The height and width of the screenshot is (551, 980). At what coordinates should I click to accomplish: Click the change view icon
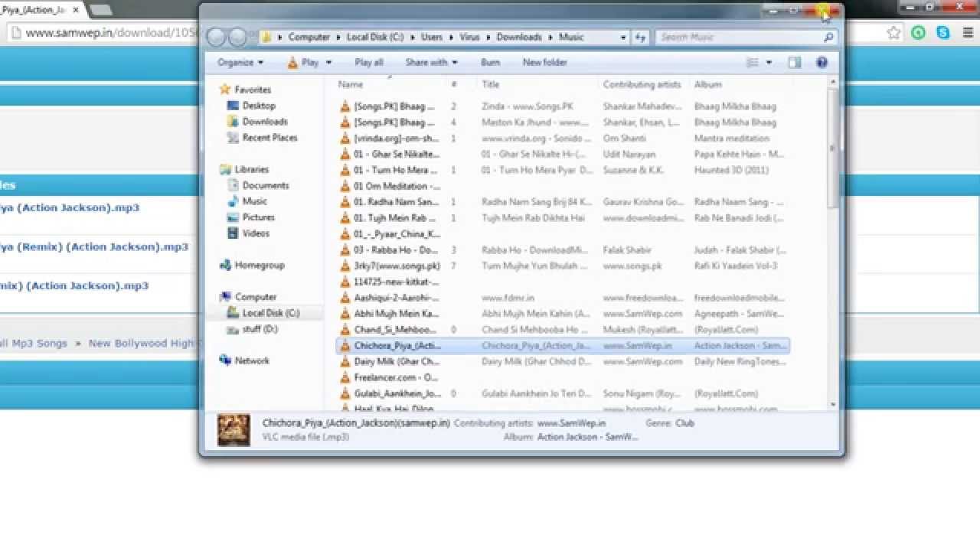(x=753, y=63)
